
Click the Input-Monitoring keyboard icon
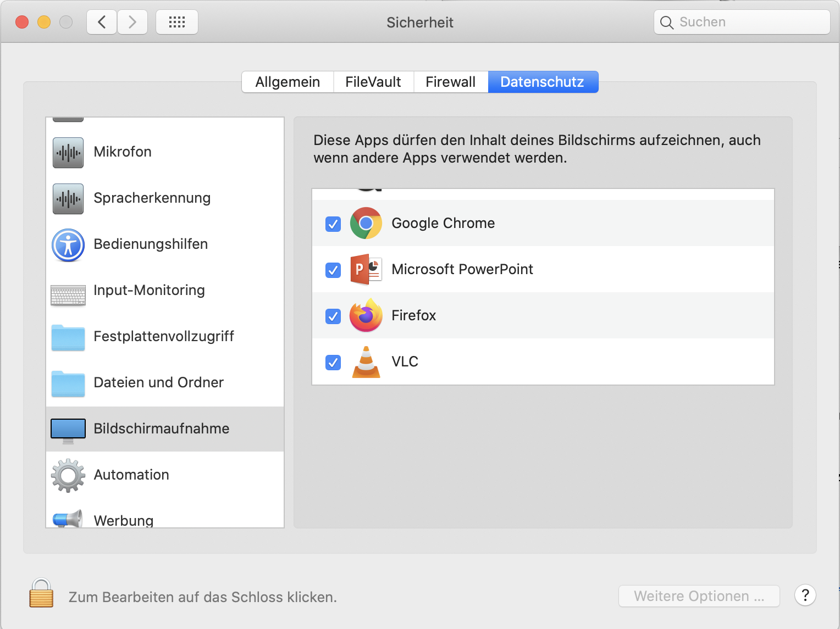click(68, 294)
